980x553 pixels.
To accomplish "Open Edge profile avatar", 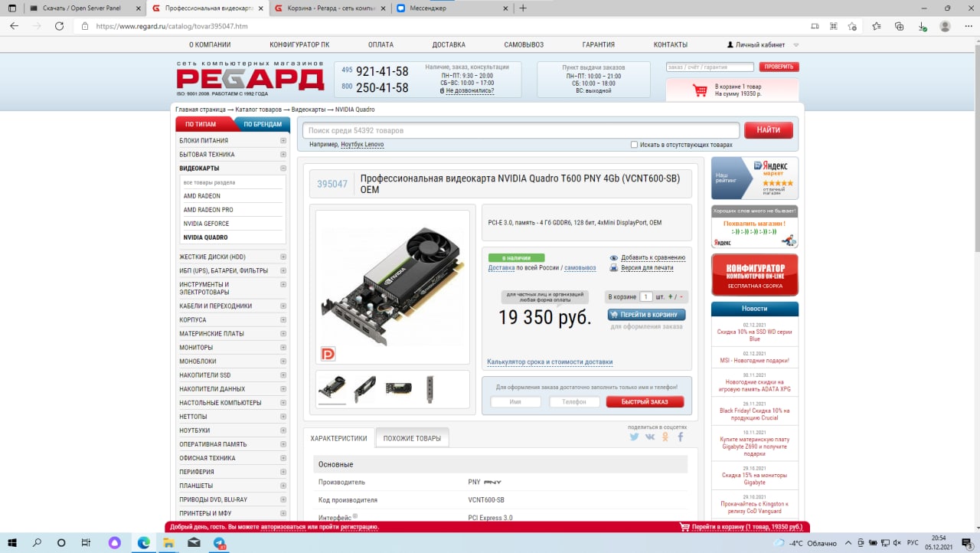I will pos(946,26).
